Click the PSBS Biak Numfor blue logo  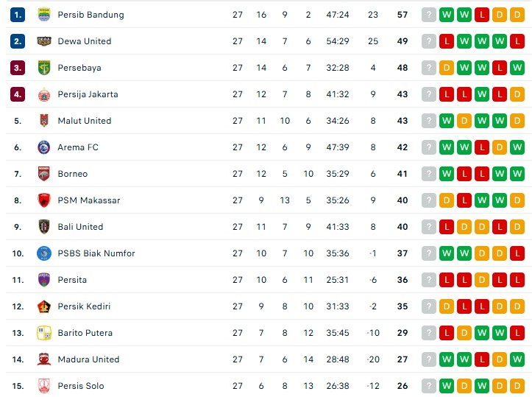[x=43, y=253]
